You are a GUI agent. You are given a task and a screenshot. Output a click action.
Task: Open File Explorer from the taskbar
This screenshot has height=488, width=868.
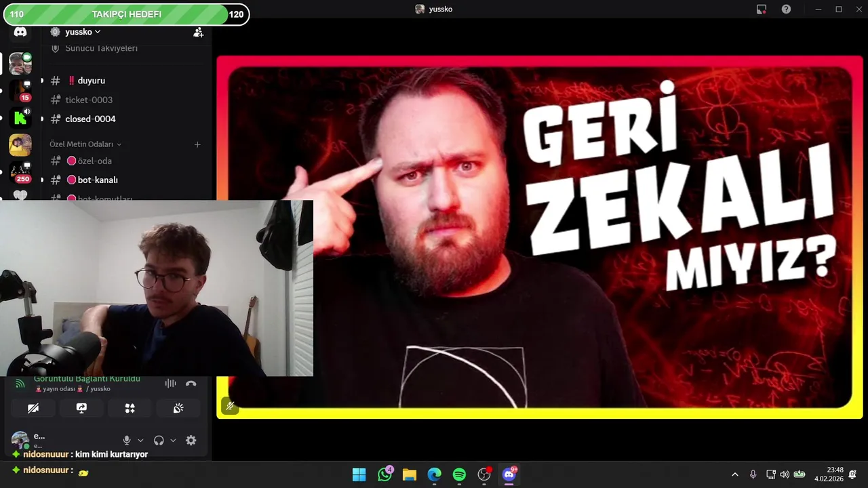[x=409, y=474]
